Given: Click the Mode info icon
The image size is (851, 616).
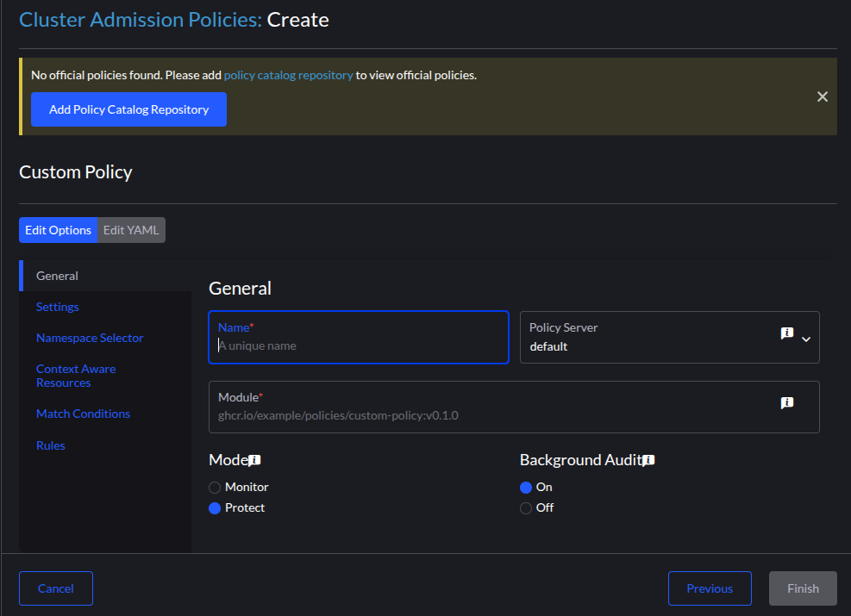Looking at the screenshot, I should pos(254,459).
